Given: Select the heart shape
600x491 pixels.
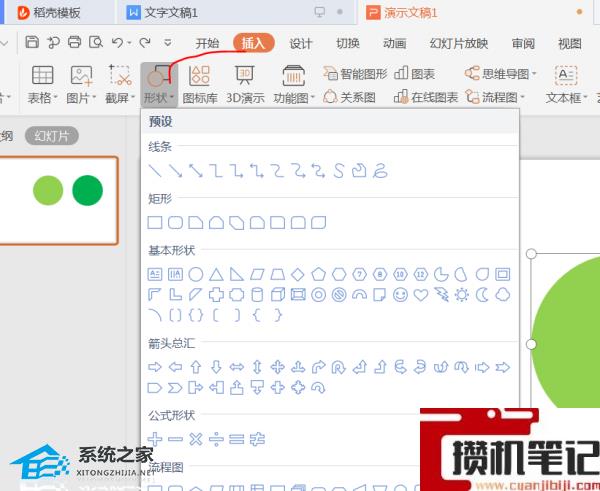Looking at the screenshot, I should point(421,295).
